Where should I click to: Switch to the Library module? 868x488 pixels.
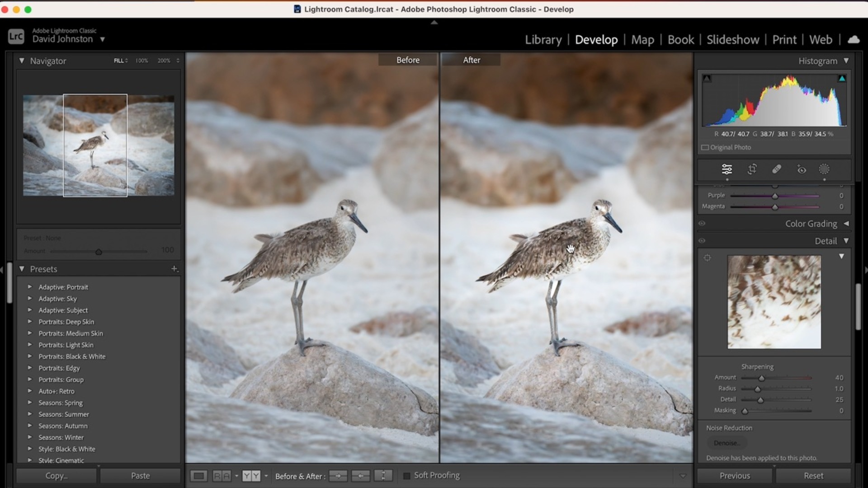pyautogui.click(x=543, y=40)
